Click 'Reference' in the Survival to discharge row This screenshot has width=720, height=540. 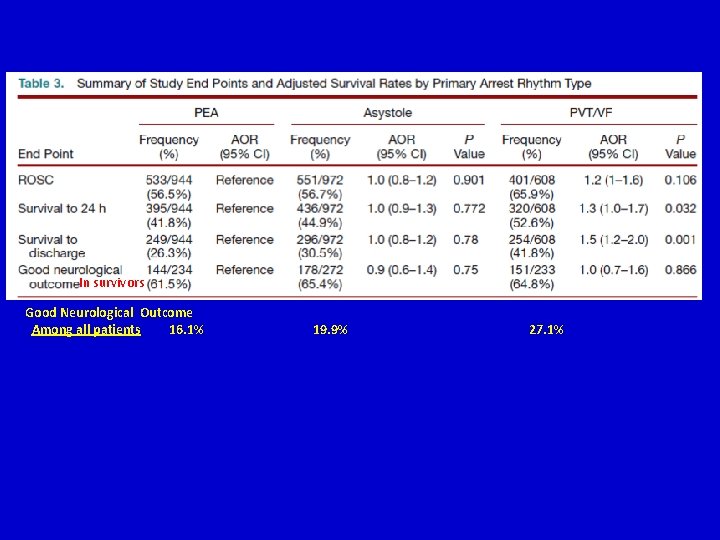(x=245, y=239)
